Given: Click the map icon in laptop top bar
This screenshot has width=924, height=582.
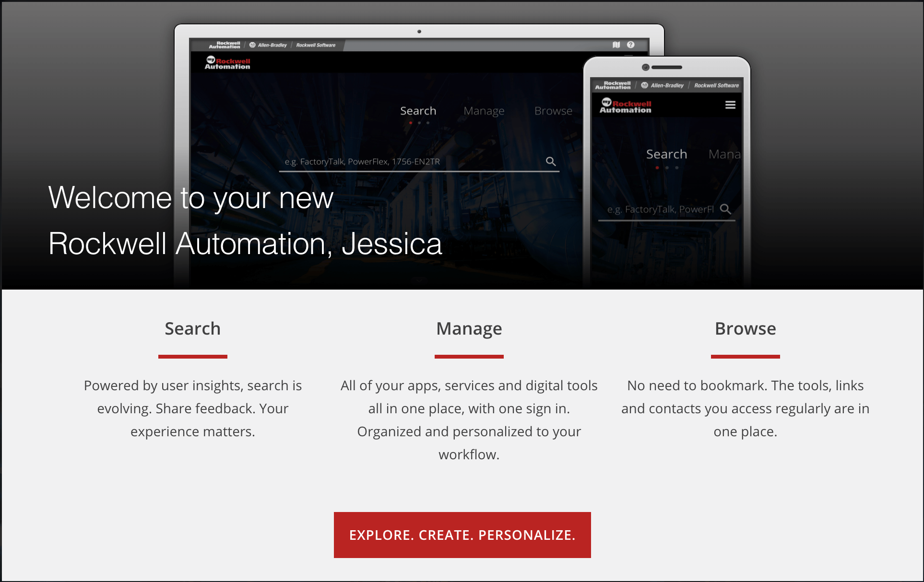Looking at the screenshot, I should click(616, 45).
